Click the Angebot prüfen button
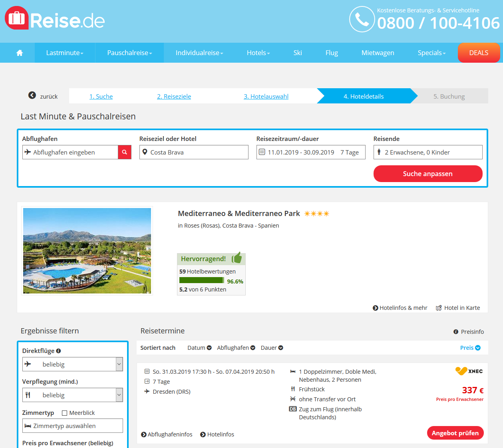Screen dimensions: 503x448 tap(455, 433)
